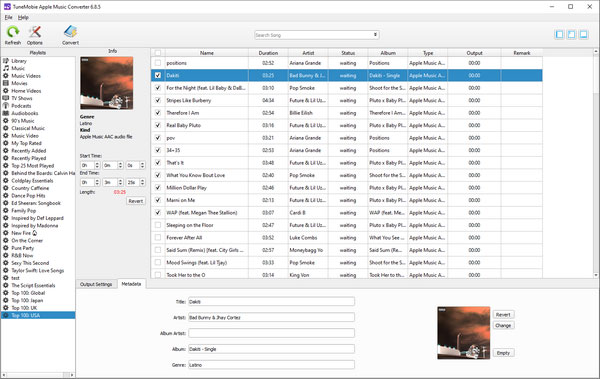Uncheck the Therefore I Am checkbox
The height and width of the screenshot is (379, 600).
158,113
